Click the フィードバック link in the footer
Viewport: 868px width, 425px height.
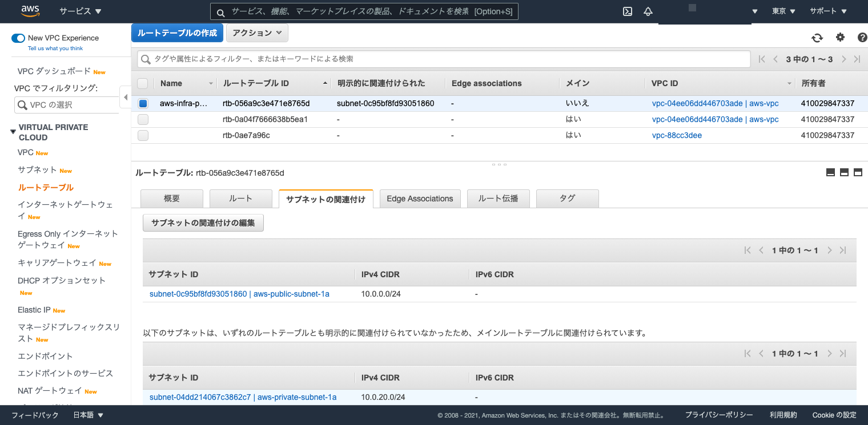[35, 415]
